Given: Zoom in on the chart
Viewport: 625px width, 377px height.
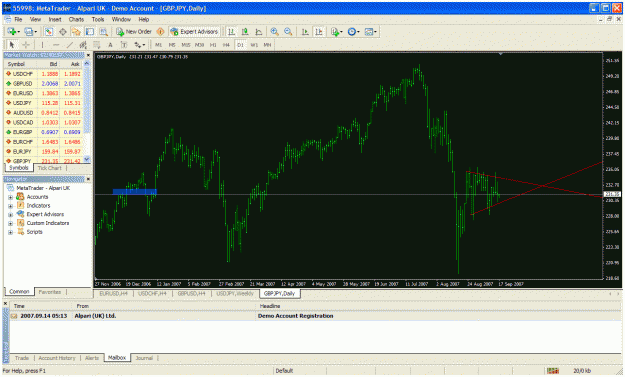Looking at the screenshot, I should (x=274, y=31).
